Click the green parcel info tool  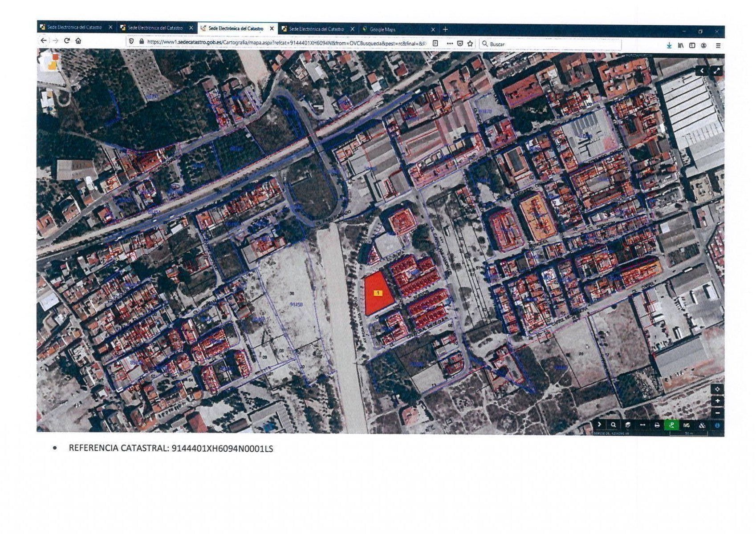pos(671,425)
